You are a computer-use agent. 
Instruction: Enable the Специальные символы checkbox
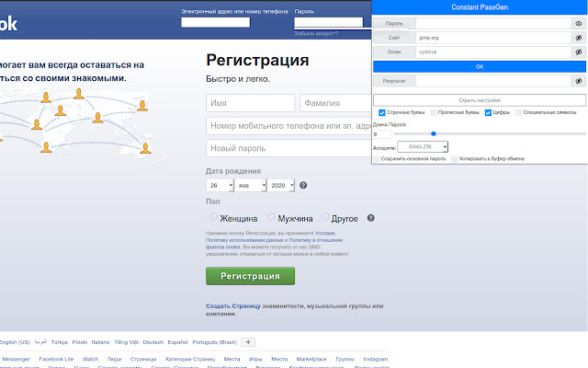[518, 112]
